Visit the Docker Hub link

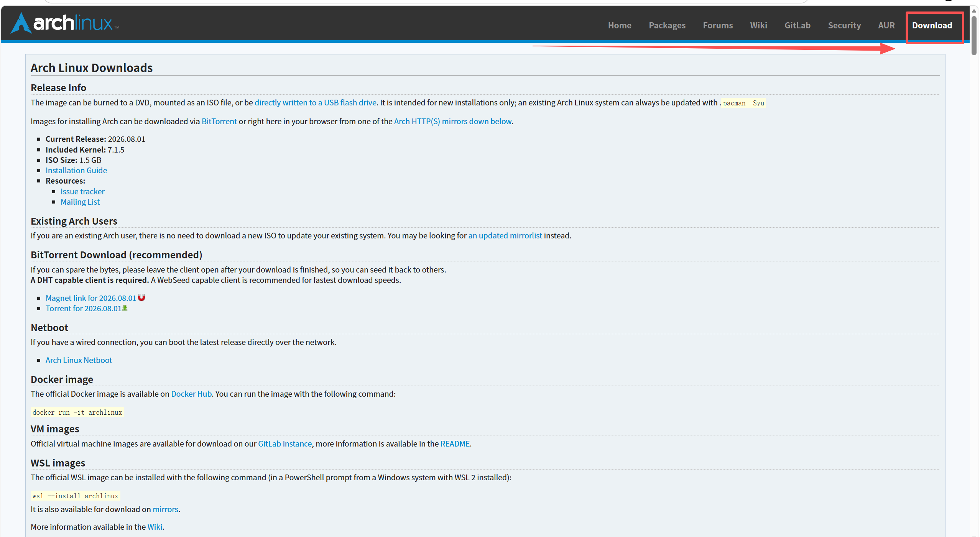191,394
